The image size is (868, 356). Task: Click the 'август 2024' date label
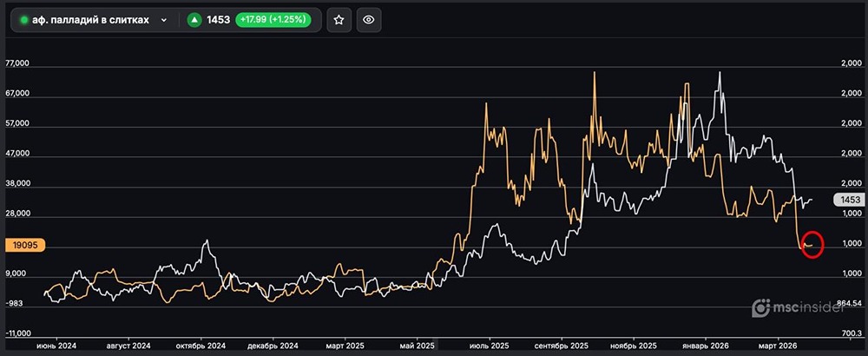(129, 345)
